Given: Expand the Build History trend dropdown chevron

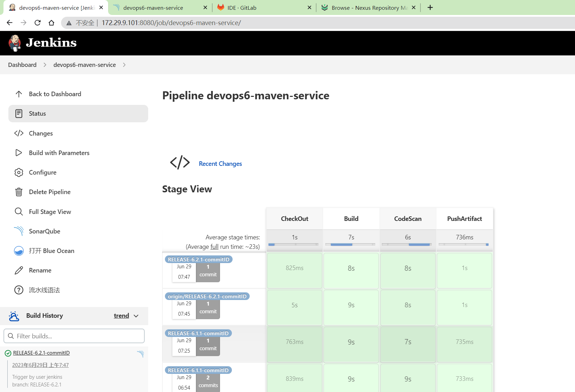Looking at the screenshot, I should click(x=136, y=316).
